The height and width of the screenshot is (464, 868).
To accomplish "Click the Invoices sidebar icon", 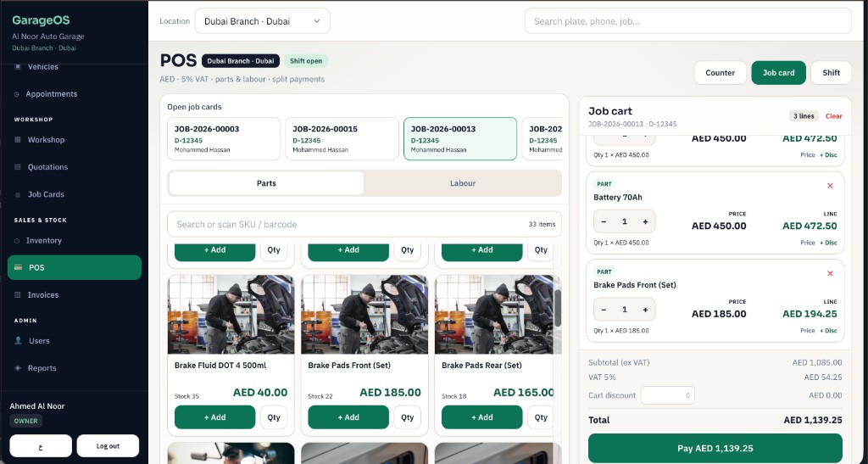I will [17, 295].
